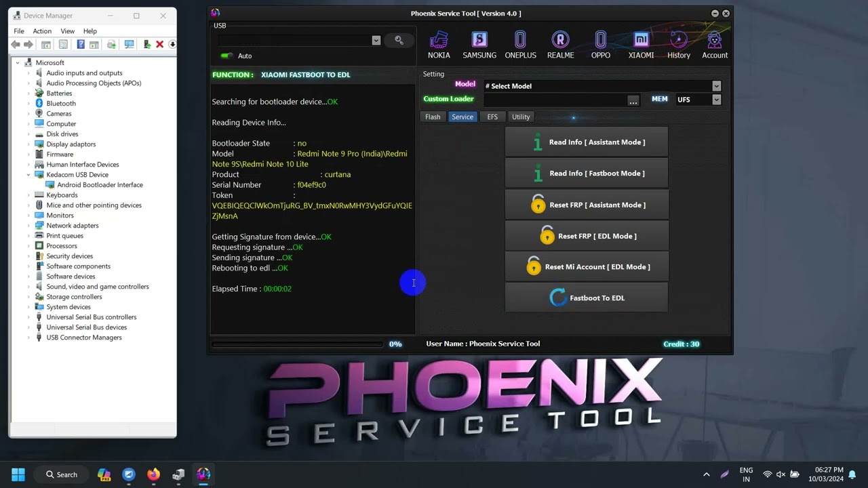
Task: Open the NOKIA brand section
Action: coord(439,45)
